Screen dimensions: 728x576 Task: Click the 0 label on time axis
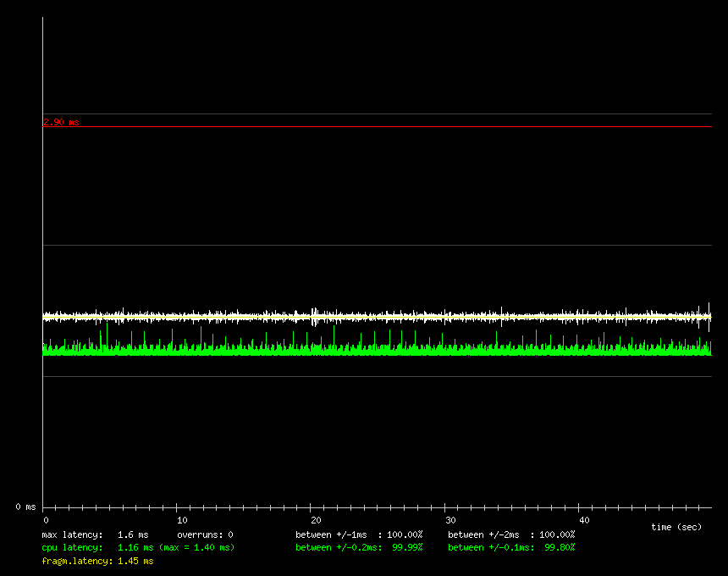click(x=46, y=519)
